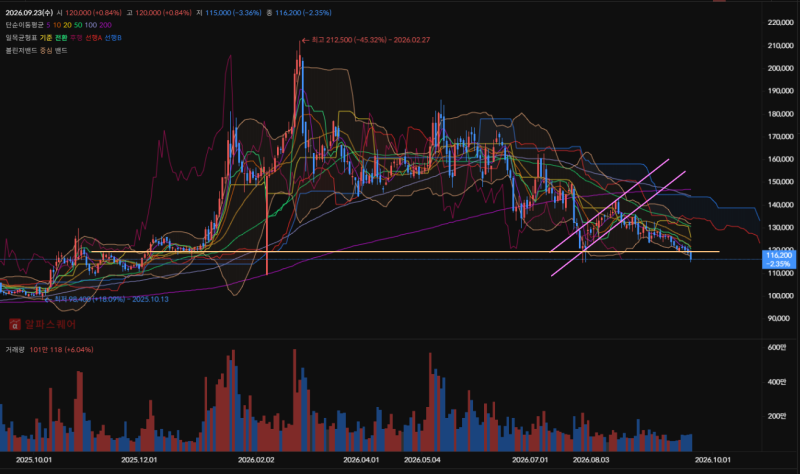Click the blue current price tag 116,200

(779, 260)
